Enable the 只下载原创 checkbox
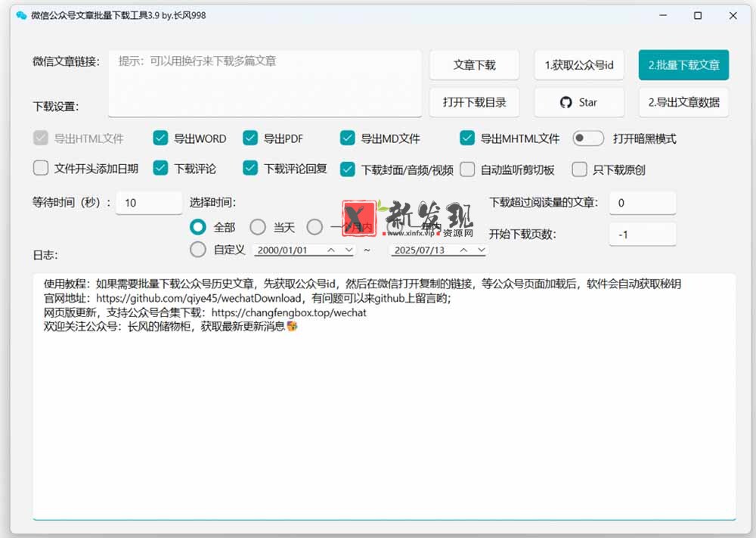756x538 pixels. (579, 169)
